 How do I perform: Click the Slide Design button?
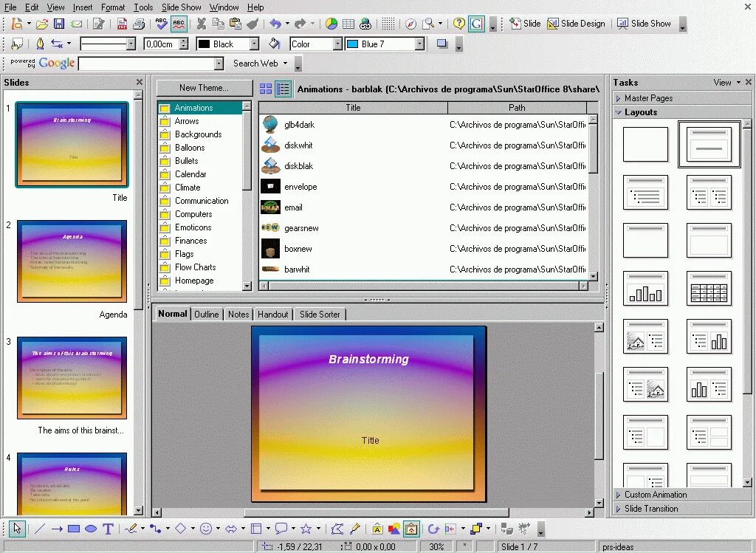click(576, 24)
